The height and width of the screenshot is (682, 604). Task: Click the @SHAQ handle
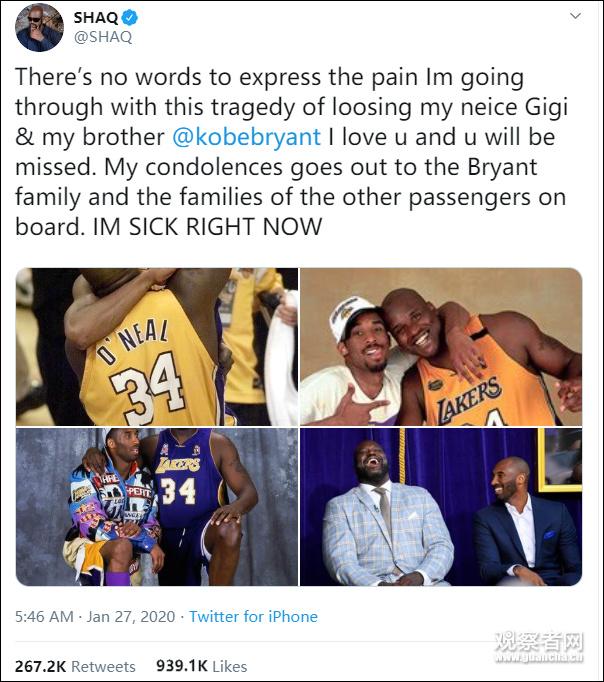coord(102,37)
